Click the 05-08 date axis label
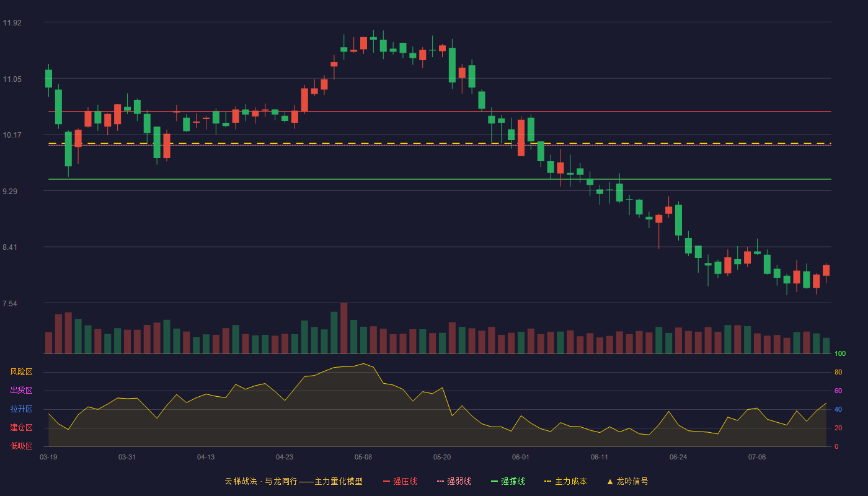 pyautogui.click(x=363, y=457)
